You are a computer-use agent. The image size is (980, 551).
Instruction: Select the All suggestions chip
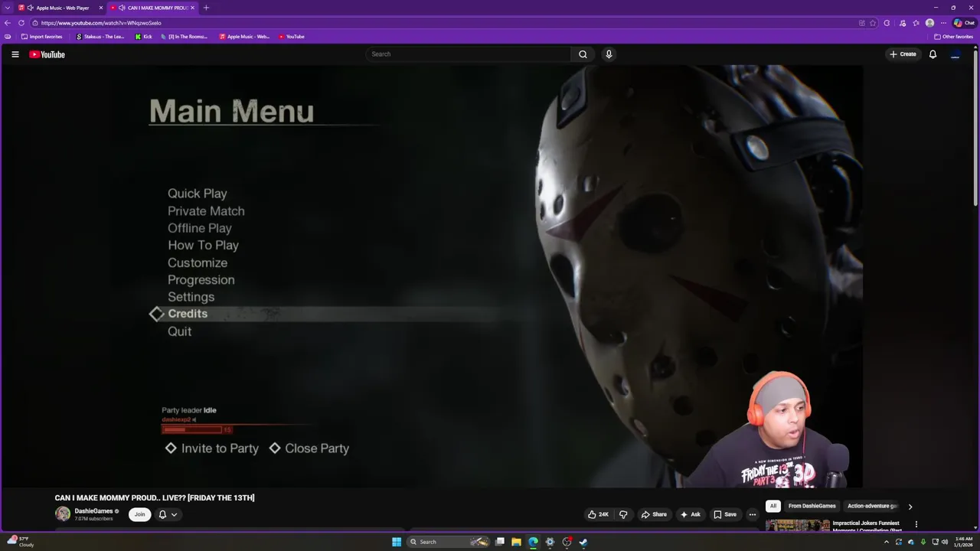(x=773, y=506)
